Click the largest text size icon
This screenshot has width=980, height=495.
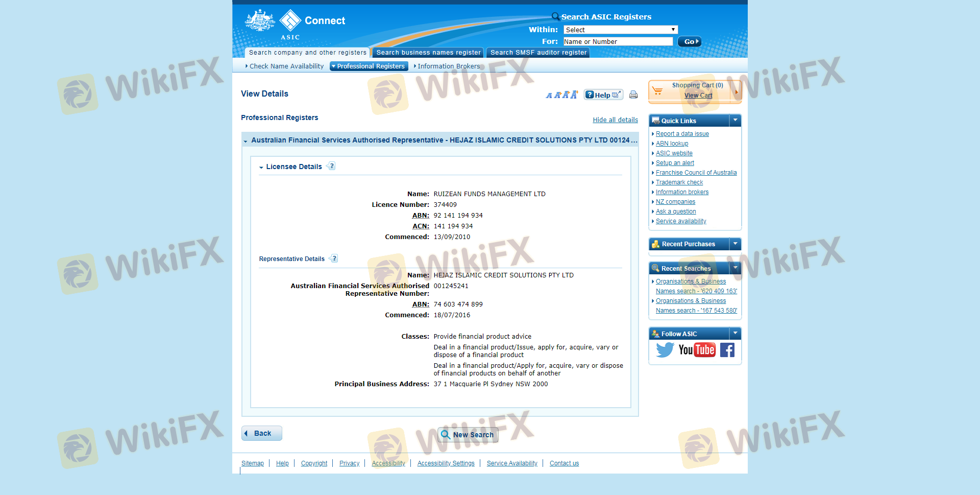pyautogui.click(x=574, y=95)
